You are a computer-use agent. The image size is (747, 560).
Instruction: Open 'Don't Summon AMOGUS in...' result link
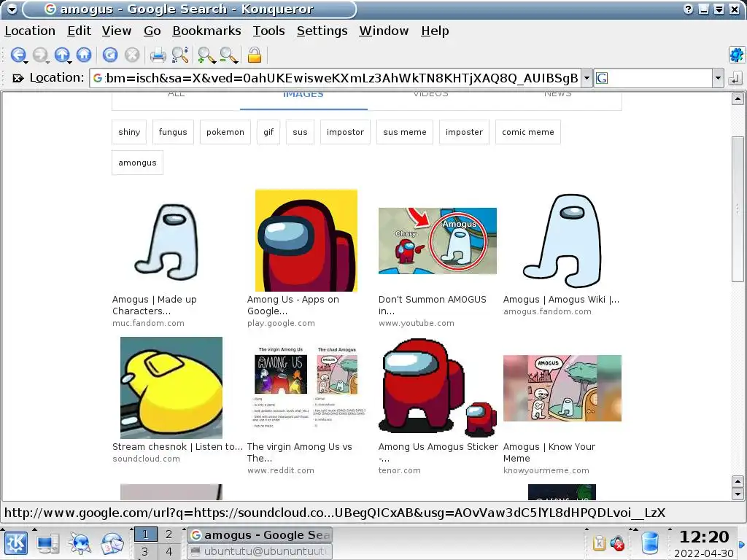click(433, 306)
